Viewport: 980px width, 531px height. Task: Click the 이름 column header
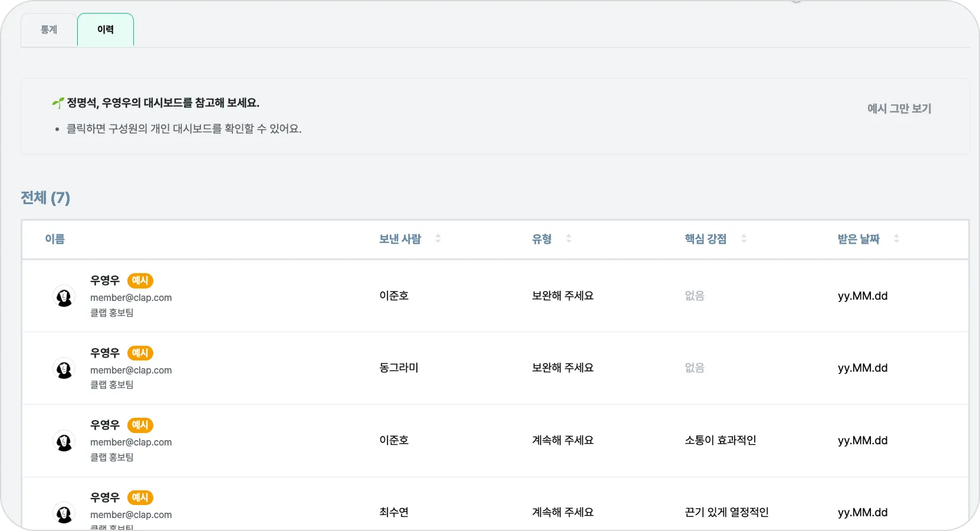[x=55, y=239]
